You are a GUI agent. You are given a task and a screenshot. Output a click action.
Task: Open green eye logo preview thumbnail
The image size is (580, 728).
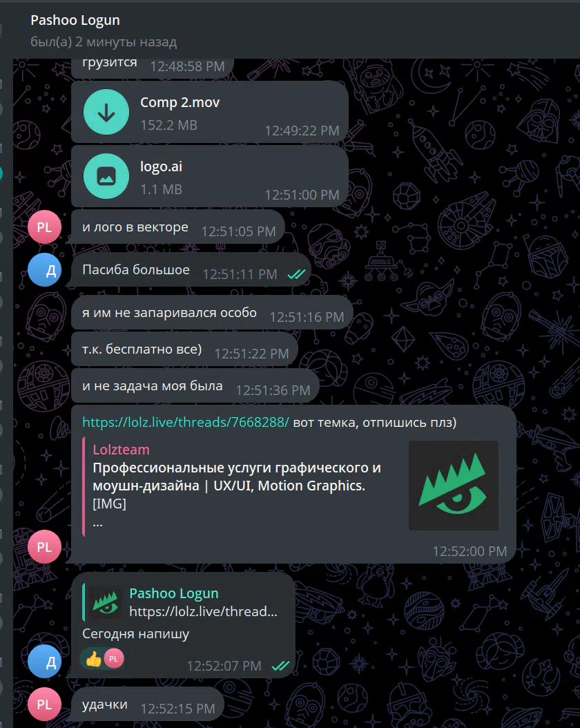point(454,485)
